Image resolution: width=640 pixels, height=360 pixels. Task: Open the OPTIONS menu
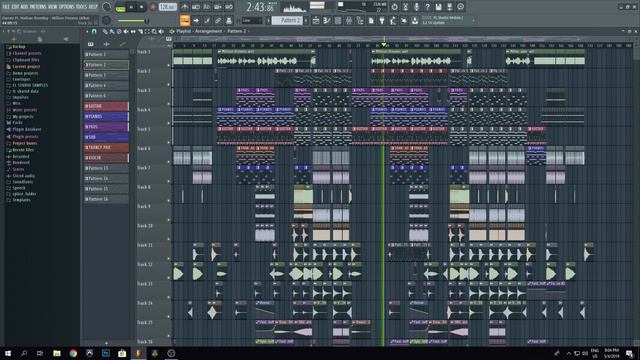[67, 7]
